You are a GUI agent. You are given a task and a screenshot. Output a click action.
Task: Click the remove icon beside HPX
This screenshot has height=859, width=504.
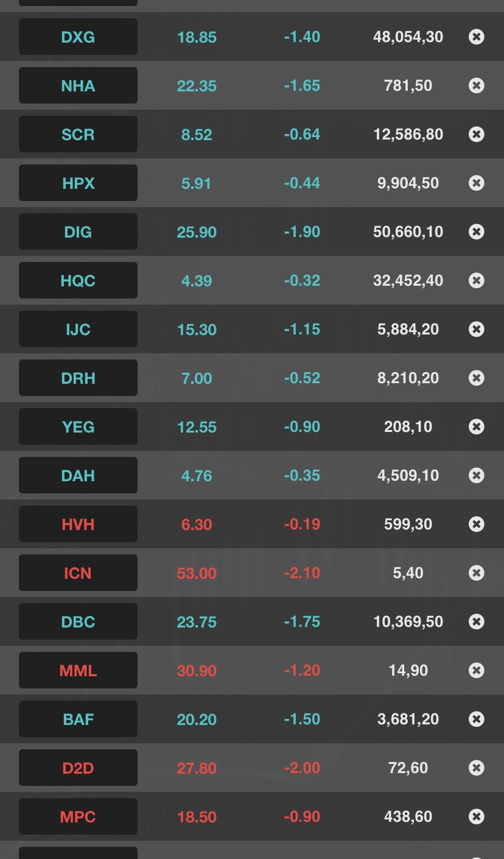coord(477,183)
